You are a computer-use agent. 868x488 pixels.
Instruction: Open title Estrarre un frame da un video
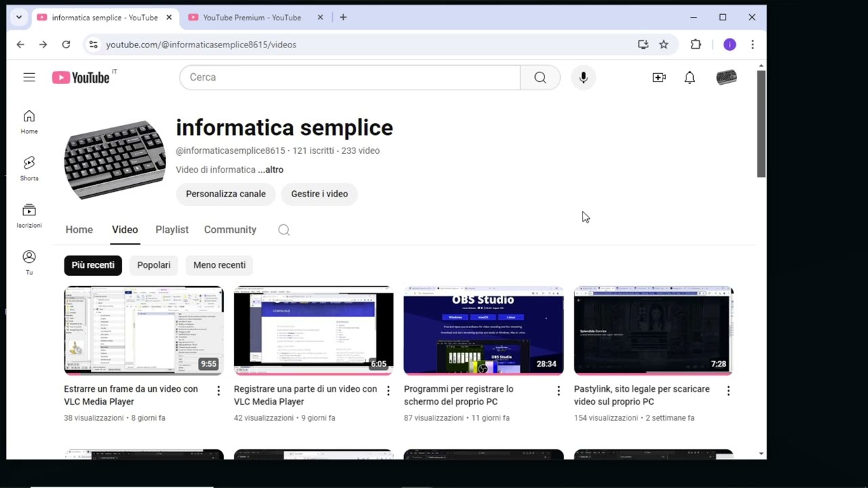(x=131, y=395)
